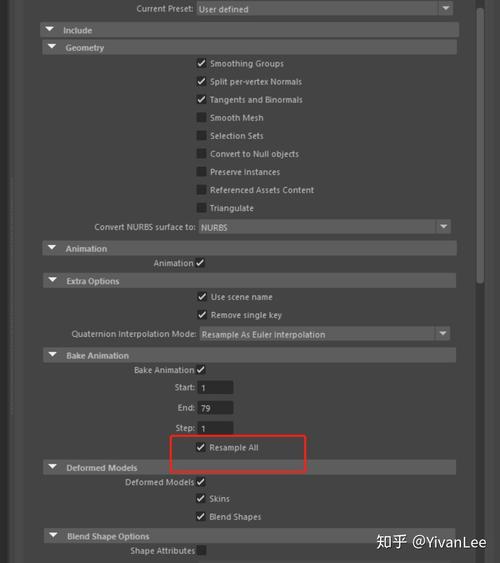Open Quaternion Interpolation Mode dropdown
Viewport: 500px width, 563px height.
coord(443,334)
